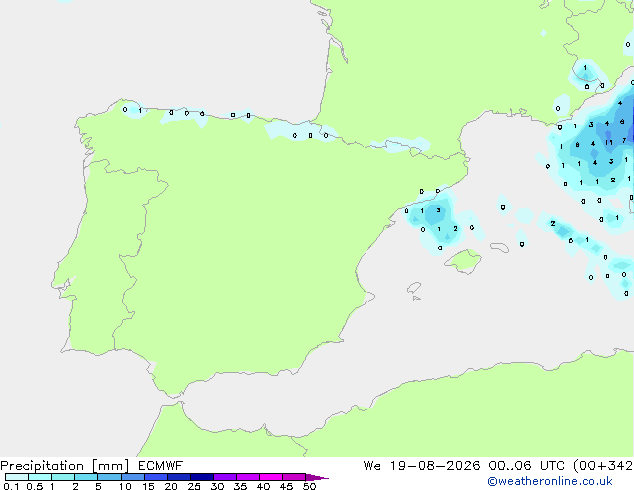Click the 10 mm blue legend swatch
The image size is (634, 490).
coord(133,477)
